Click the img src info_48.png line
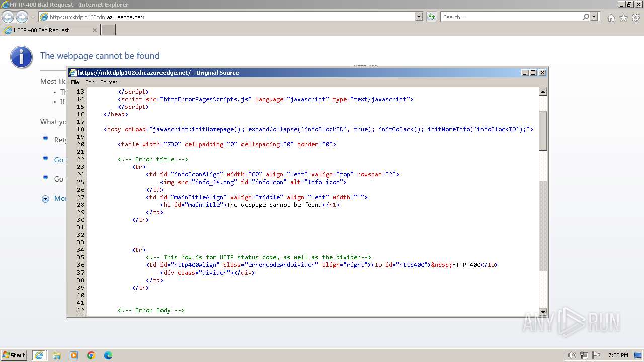The width and height of the screenshot is (644, 362). [x=253, y=182]
